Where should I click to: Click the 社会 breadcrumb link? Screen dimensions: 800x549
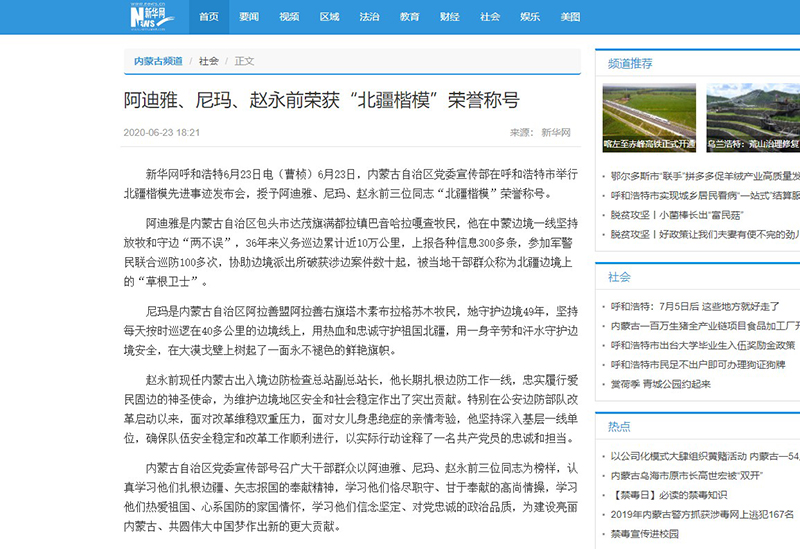point(208,61)
